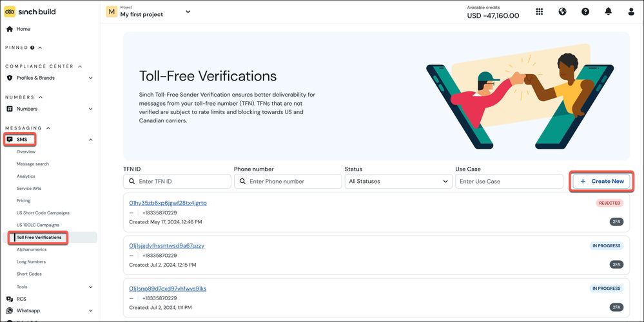Open the help question mark icon
This screenshot has height=322, width=644.
click(x=585, y=12)
